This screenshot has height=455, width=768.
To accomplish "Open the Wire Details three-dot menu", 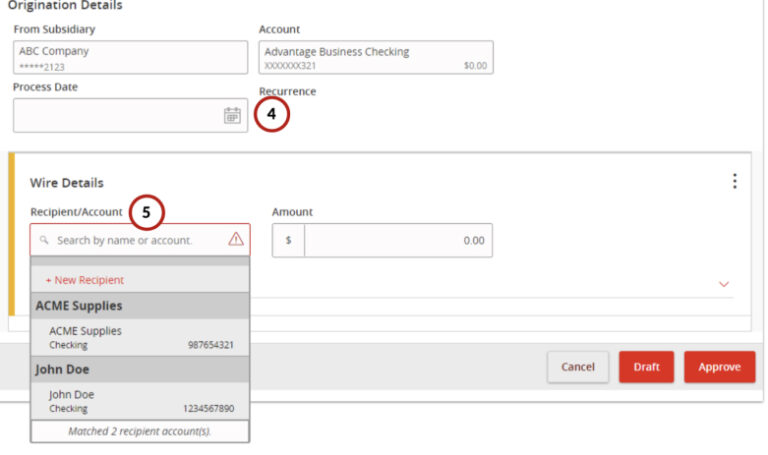I will (x=734, y=181).
